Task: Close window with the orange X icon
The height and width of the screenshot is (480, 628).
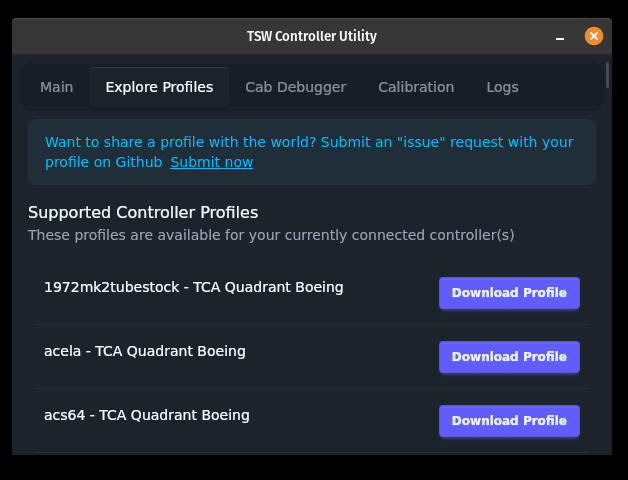Action: [x=594, y=36]
